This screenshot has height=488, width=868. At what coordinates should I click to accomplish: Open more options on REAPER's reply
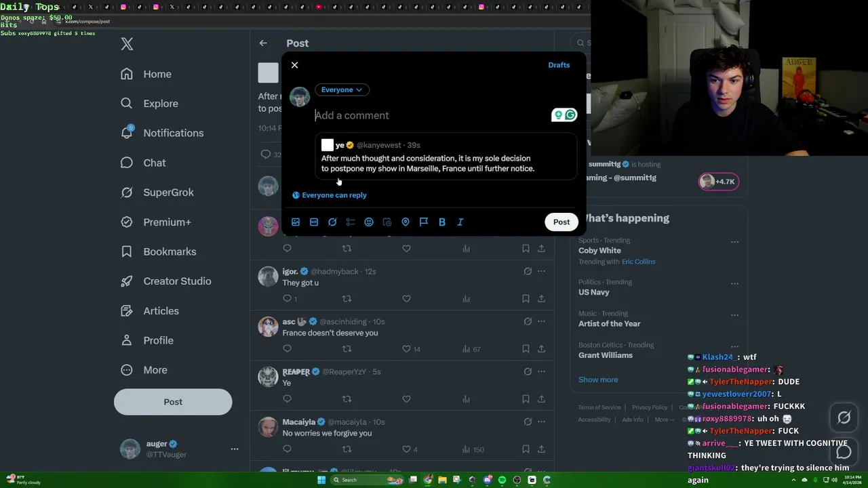[x=541, y=371]
